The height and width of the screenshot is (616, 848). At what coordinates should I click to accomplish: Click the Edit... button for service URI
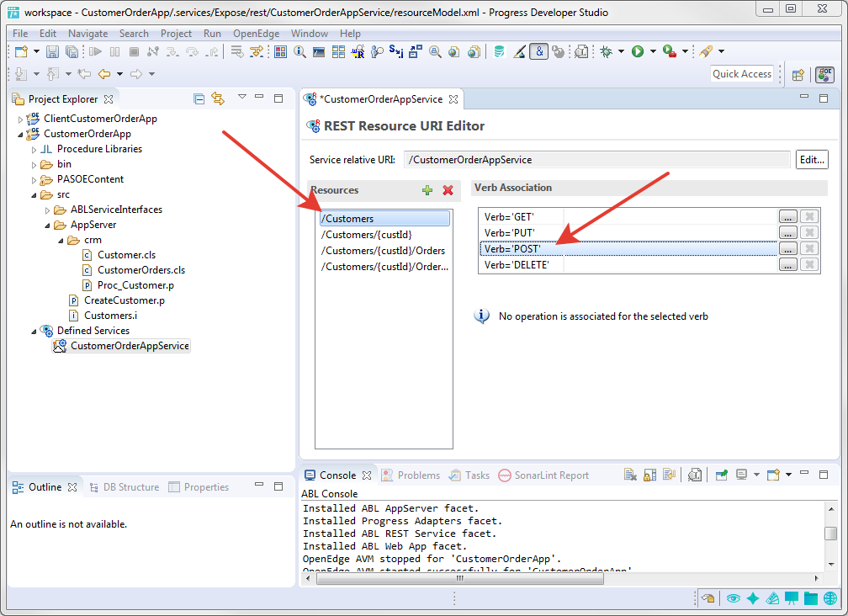(x=812, y=160)
